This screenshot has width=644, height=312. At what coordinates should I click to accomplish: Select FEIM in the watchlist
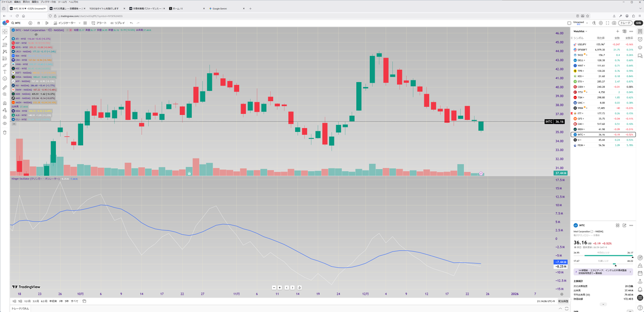(x=603, y=145)
